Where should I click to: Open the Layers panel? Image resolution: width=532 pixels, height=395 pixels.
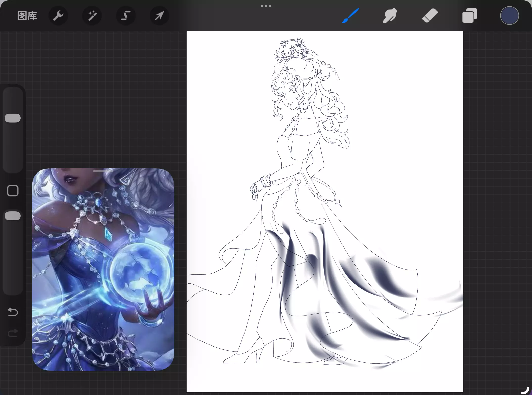click(470, 16)
